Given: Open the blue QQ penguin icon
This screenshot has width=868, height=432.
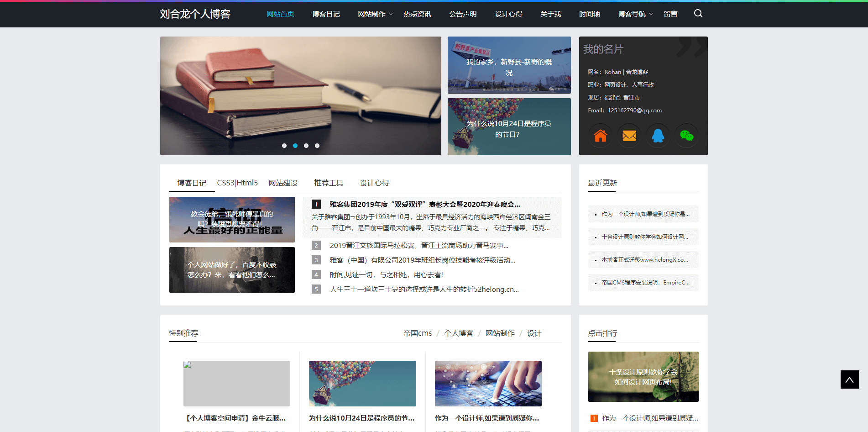Looking at the screenshot, I should (658, 136).
